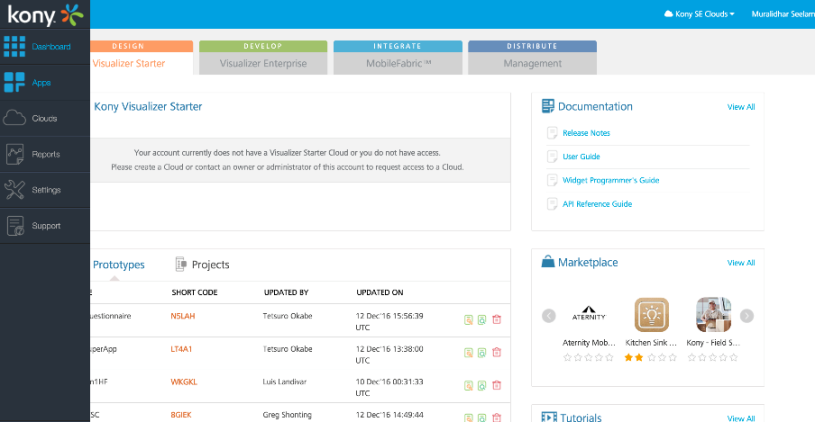Rate Kony Field Service app stars

(x=713, y=358)
